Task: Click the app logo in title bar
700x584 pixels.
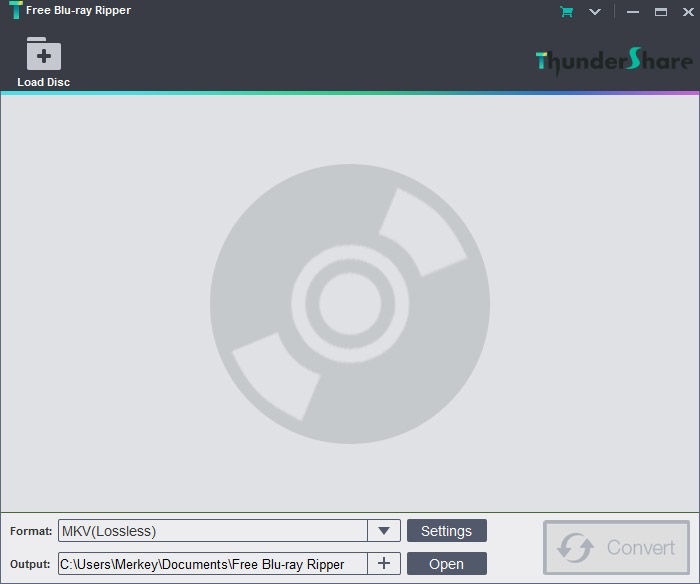Action: coord(16,10)
